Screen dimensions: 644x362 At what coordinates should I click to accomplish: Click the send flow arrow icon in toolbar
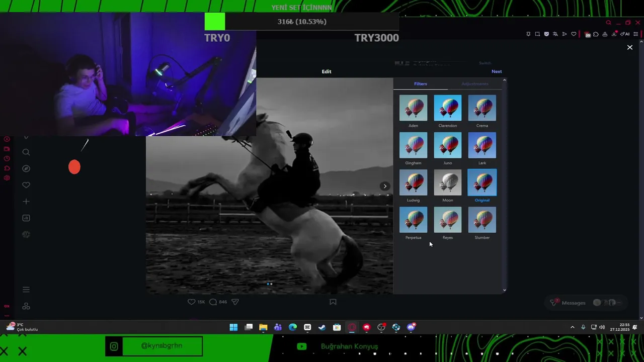click(x=565, y=34)
